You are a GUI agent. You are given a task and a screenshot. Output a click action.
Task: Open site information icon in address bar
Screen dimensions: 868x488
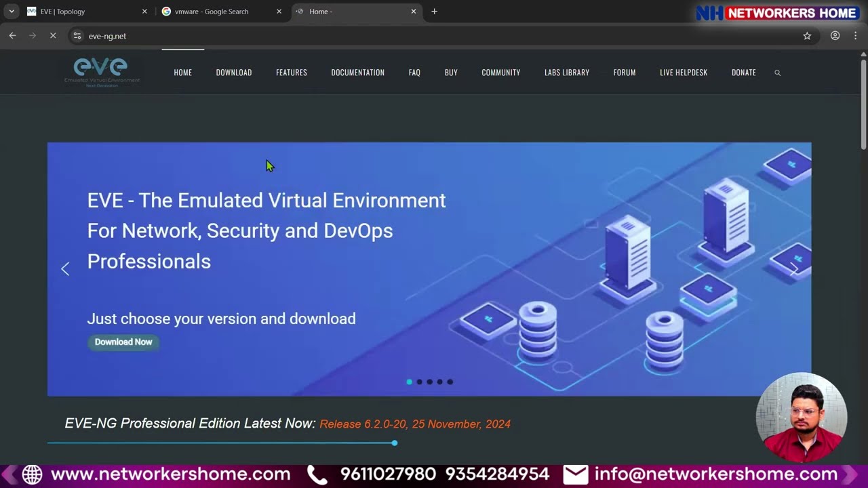click(77, 36)
